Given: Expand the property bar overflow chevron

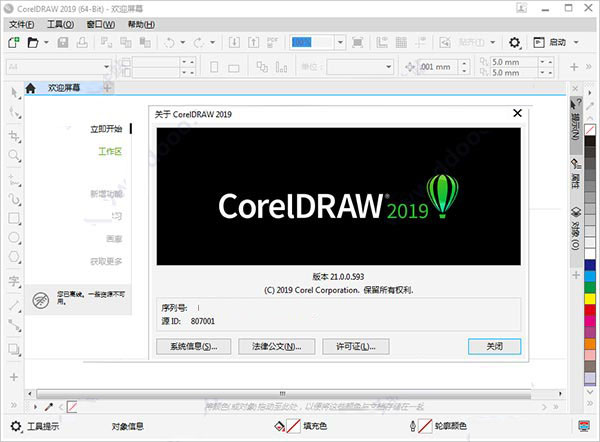Looking at the screenshot, I should [x=589, y=67].
